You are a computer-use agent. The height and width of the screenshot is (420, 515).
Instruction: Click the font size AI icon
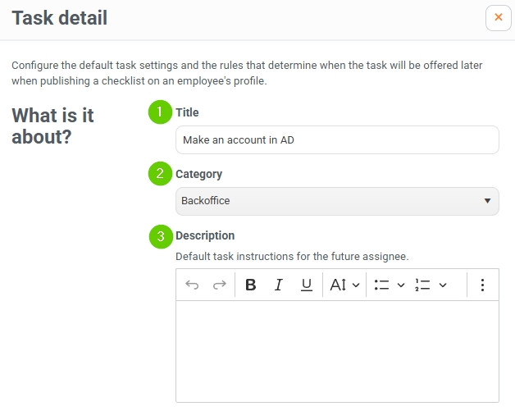point(338,285)
